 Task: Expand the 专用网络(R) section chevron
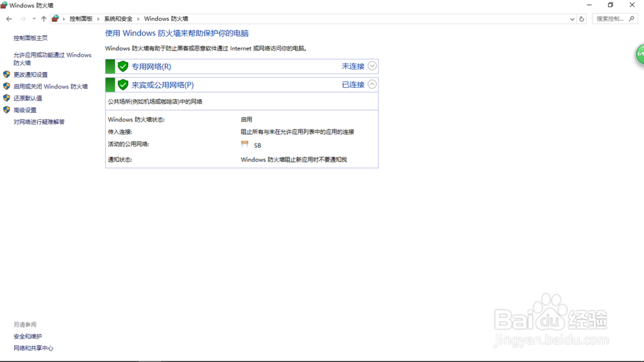click(372, 66)
